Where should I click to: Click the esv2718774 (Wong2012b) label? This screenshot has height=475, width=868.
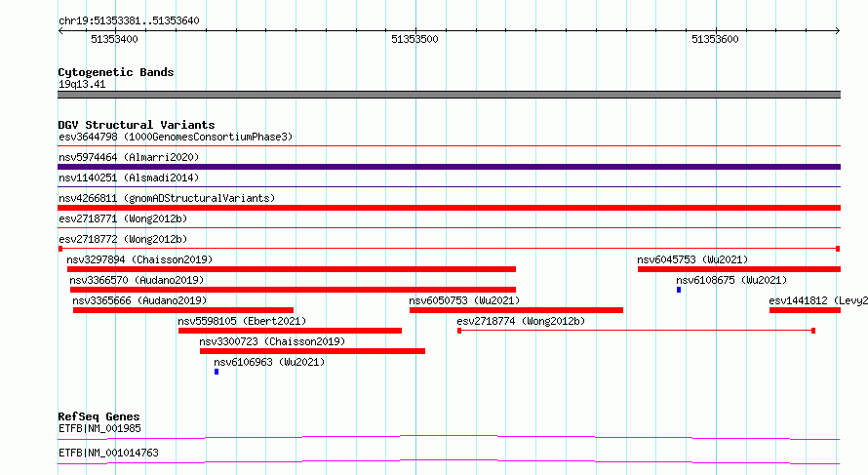point(521,321)
